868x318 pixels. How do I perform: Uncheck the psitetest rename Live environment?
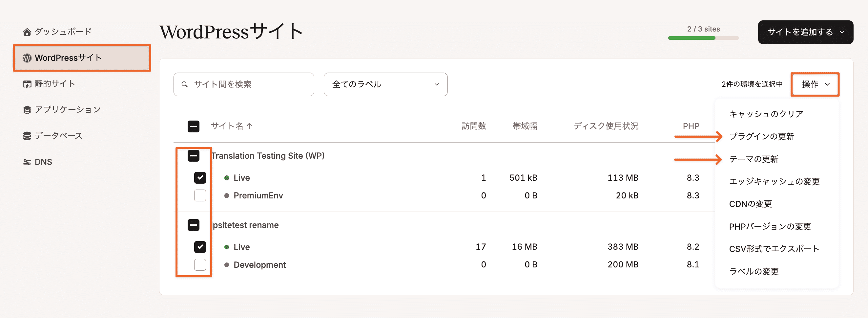point(200,247)
